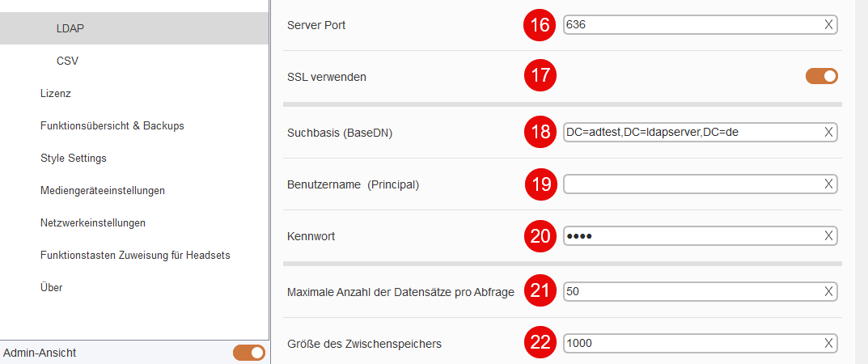This screenshot has width=868, height=364.
Task: Open the Lizenz menu item
Action: click(x=55, y=94)
